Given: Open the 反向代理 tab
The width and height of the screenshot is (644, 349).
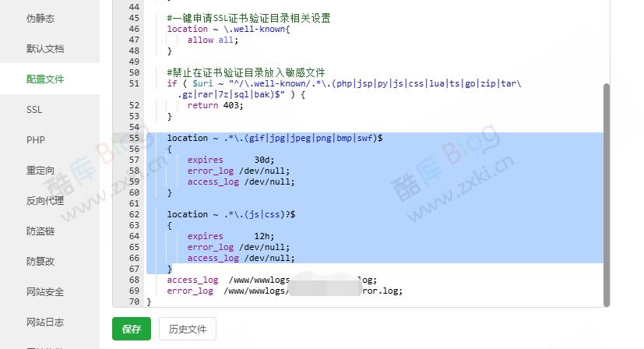Looking at the screenshot, I should coord(45,201).
